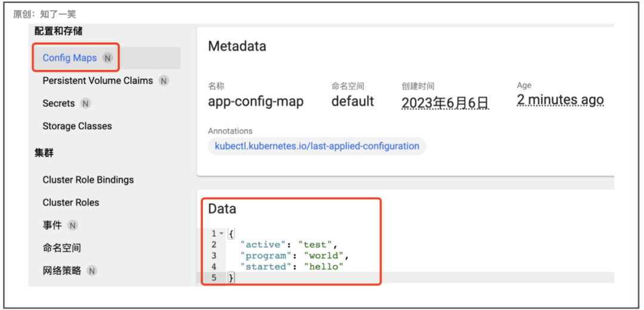Click the "active": "test" line in editor

(289, 244)
